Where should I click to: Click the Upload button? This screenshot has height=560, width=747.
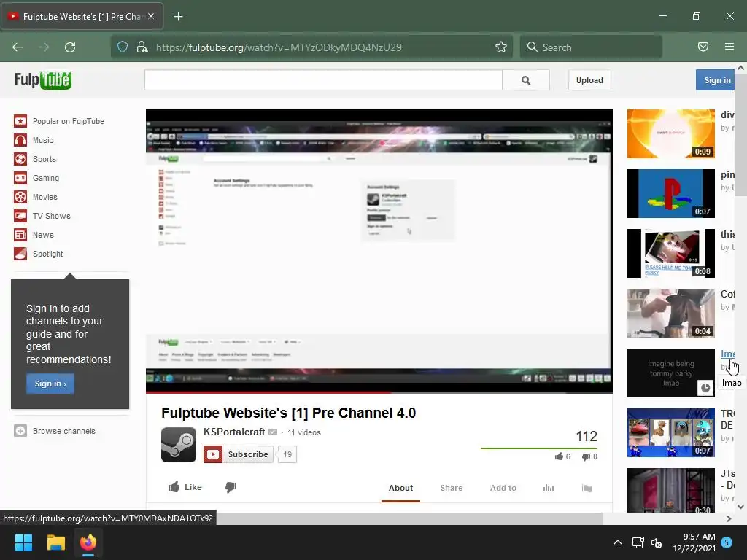[x=589, y=80]
